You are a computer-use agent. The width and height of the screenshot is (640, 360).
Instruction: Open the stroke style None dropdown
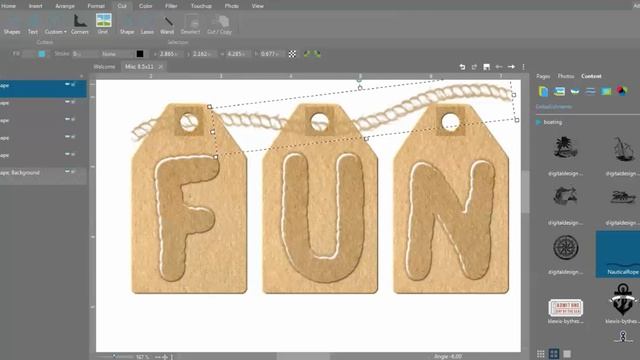coord(116,54)
